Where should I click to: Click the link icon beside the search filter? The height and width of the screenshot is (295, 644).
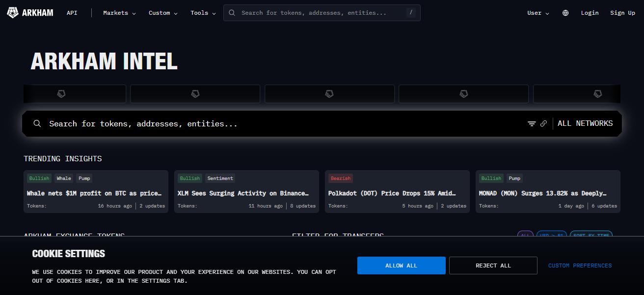pos(543,124)
